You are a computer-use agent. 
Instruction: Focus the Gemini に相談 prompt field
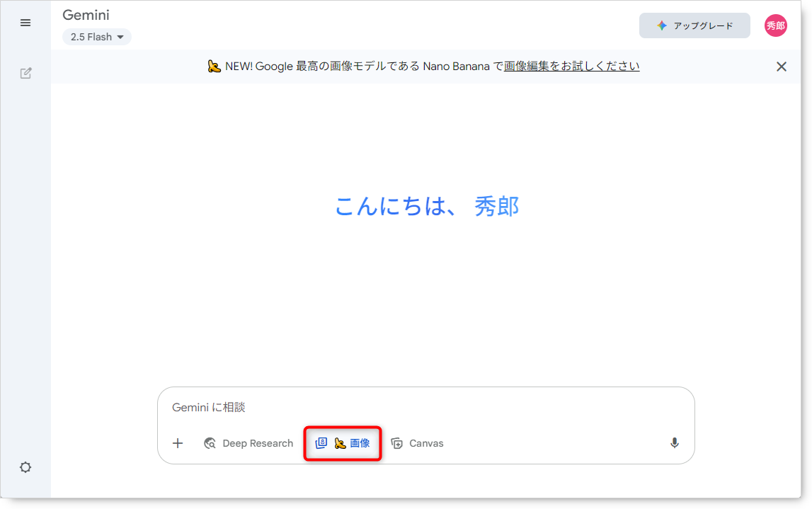coord(425,408)
